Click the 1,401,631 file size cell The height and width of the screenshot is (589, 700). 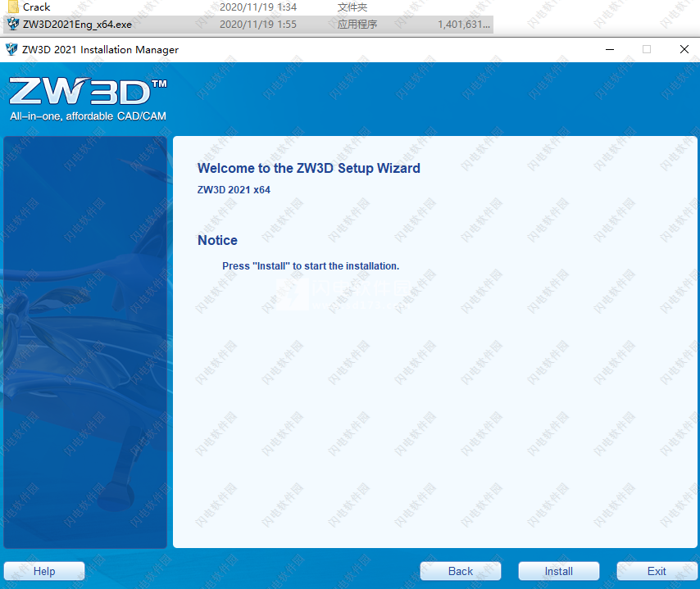[463, 24]
